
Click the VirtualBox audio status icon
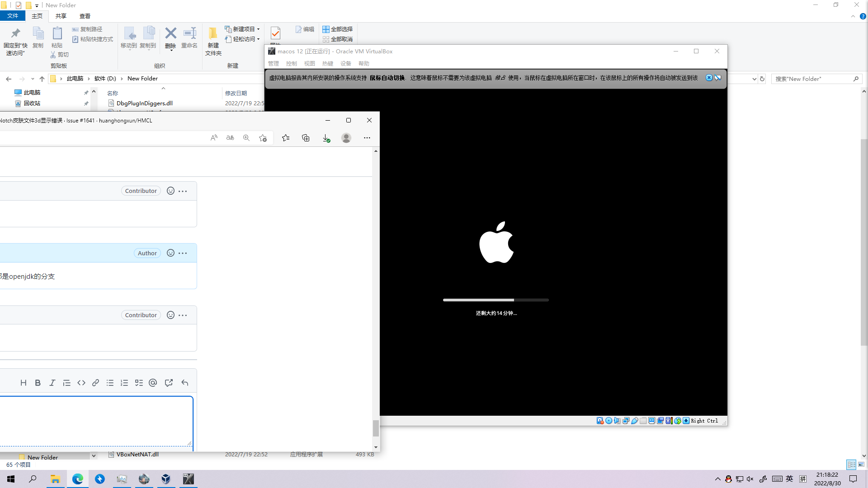coord(618,420)
